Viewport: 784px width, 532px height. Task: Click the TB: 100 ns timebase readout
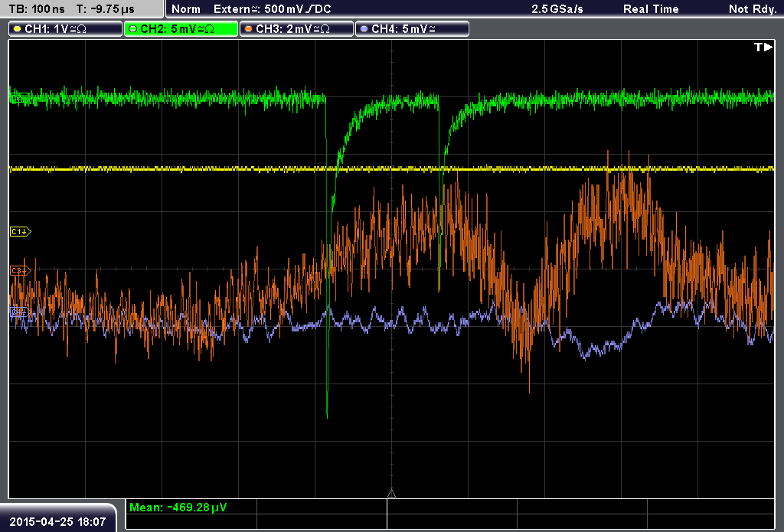(x=37, y=9)
